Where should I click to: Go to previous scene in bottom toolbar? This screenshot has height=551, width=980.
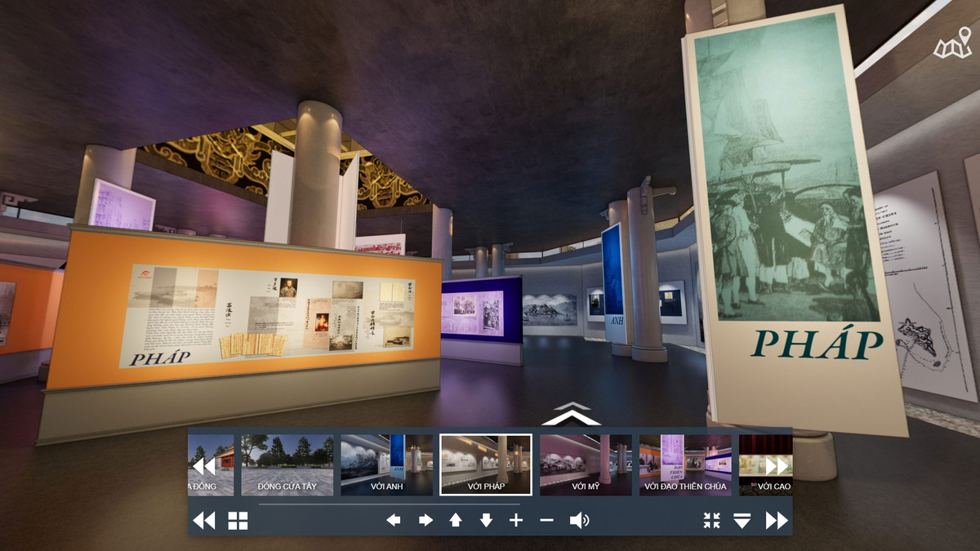point(203,520)
